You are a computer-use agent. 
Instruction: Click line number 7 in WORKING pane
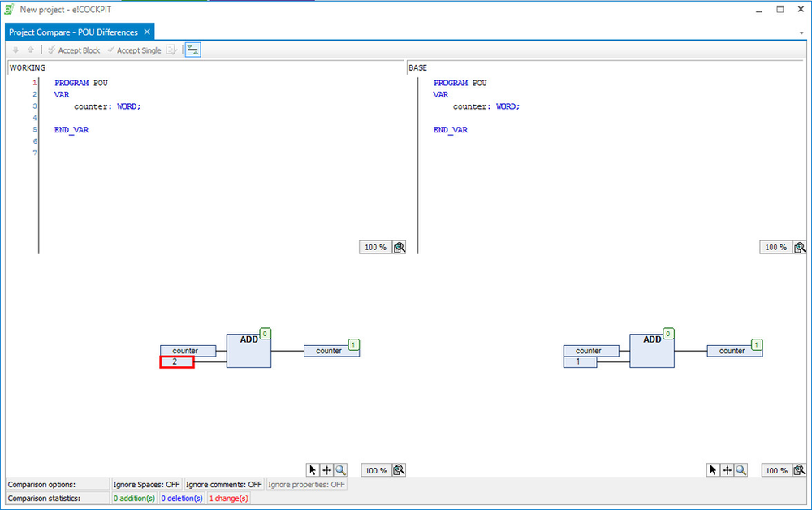[x=35, y=153]
